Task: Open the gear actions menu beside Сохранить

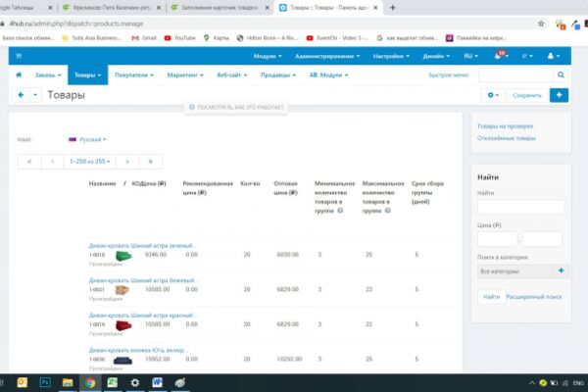Action: [x=493, y=95]
